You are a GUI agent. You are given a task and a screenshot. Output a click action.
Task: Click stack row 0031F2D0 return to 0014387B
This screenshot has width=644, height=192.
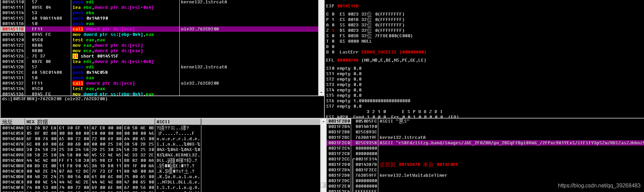click(x=485, y=165)
